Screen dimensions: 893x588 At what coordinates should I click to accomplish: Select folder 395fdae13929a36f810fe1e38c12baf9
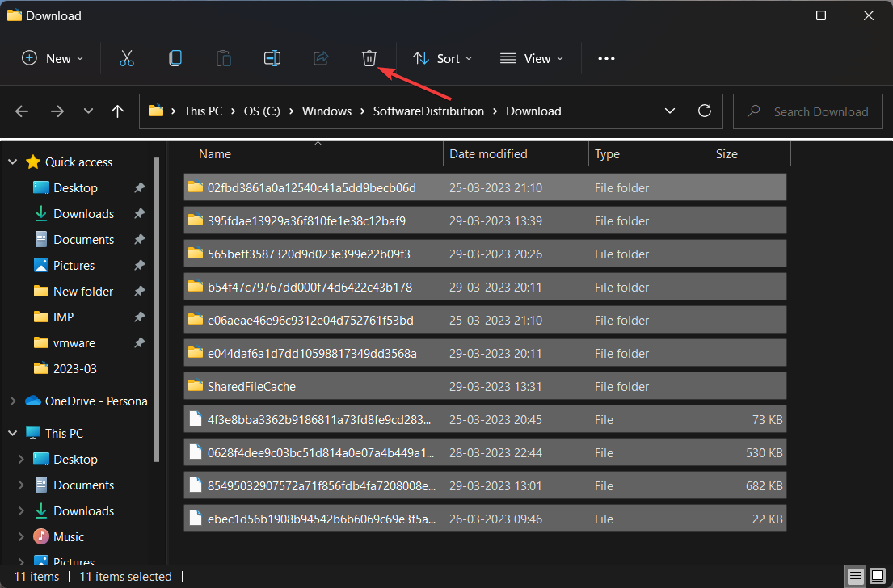(x=485, y=220)
